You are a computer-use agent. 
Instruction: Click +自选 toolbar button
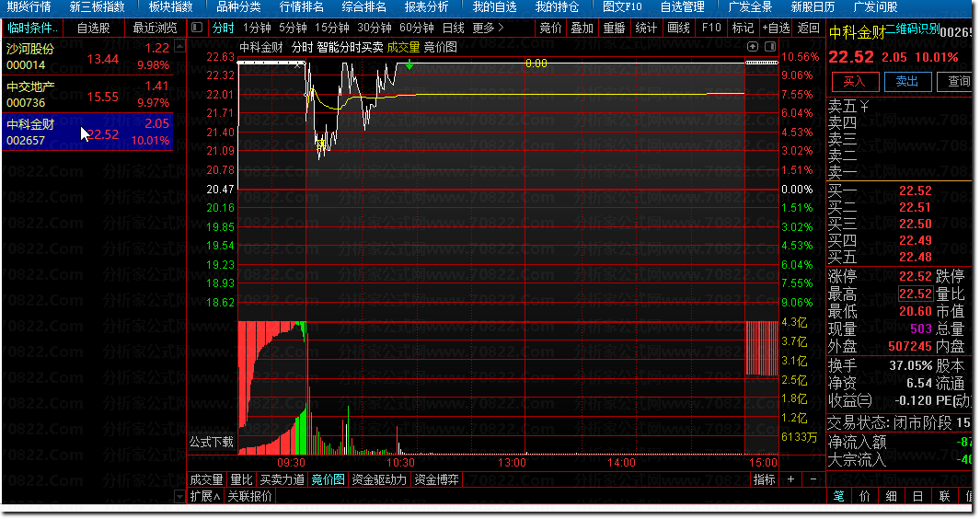tap(777, 29)
